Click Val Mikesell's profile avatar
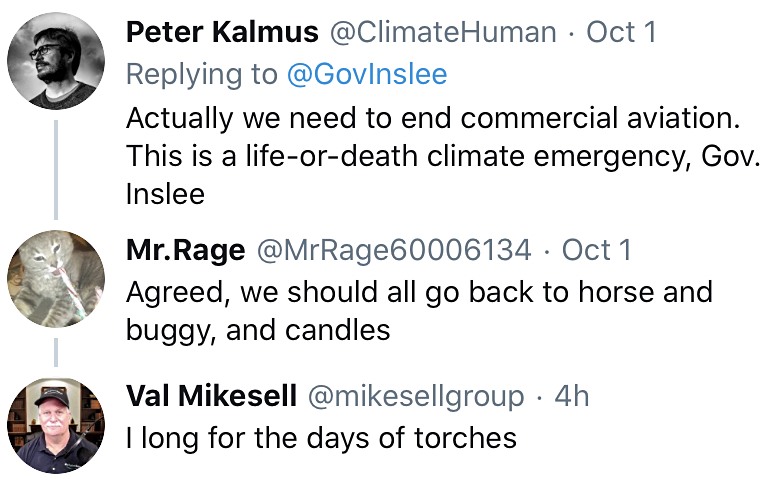This screenshot has height=486, width=771. click(57, 424)
